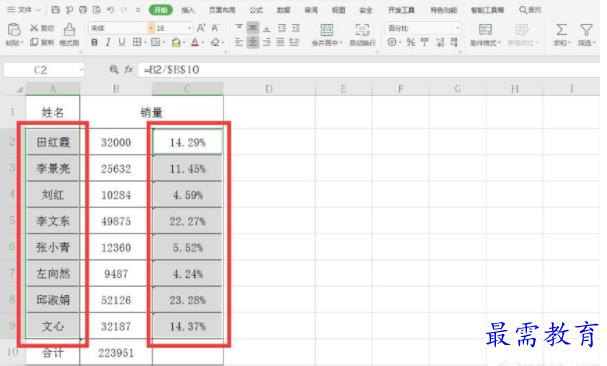607x366 pixels.
Task: Expand the Name Box dropdown arrow
Action: pyautogui.click(x=81, y=70)
